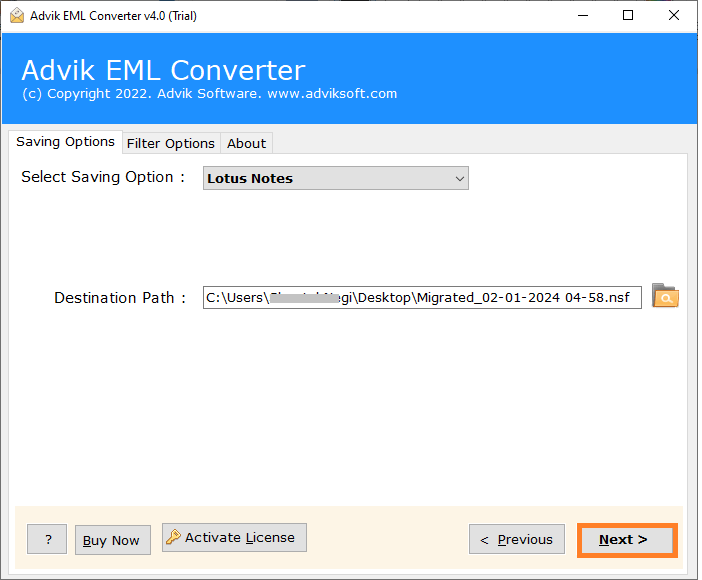Click the Next button
The image size is (702, 580).
(x=627, y=540)
